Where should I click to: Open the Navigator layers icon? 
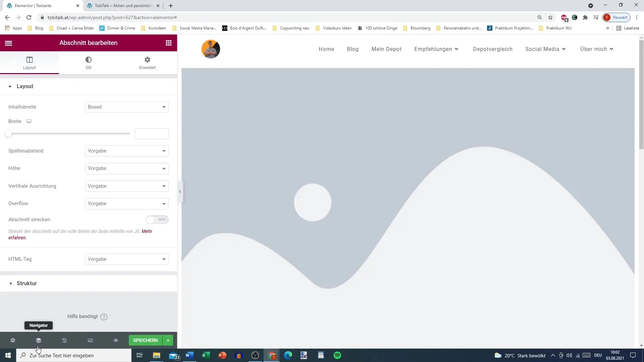point(39,340)
